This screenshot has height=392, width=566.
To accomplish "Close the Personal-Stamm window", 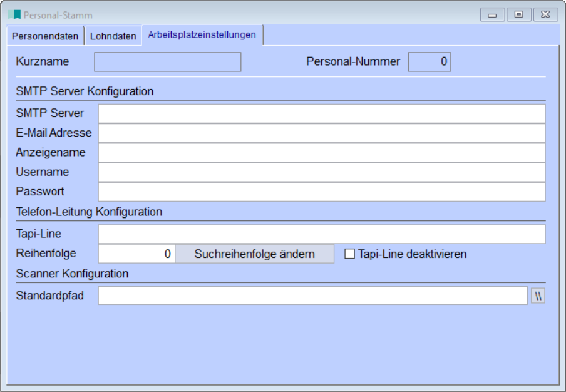I will click(545, 14).
